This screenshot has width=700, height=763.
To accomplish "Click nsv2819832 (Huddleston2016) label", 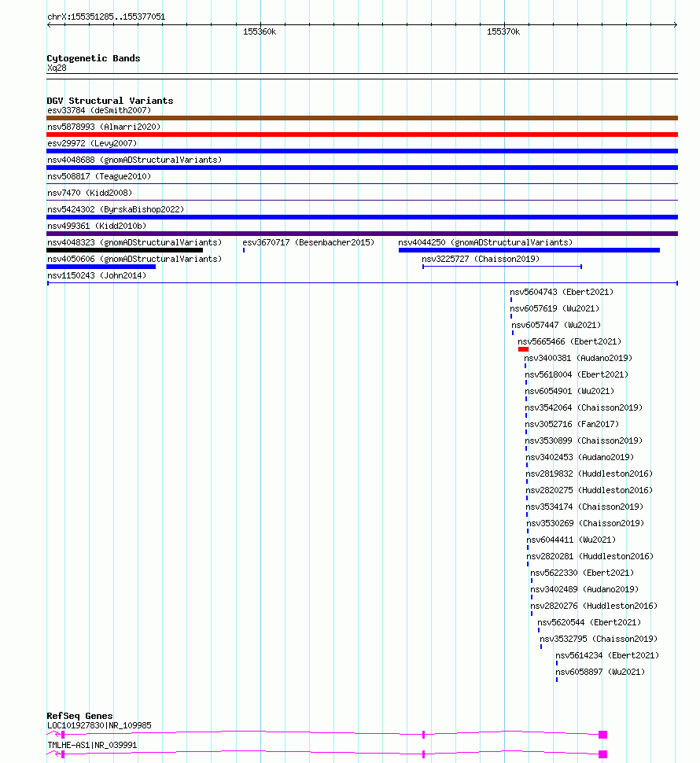I will (x=589, y=474).
